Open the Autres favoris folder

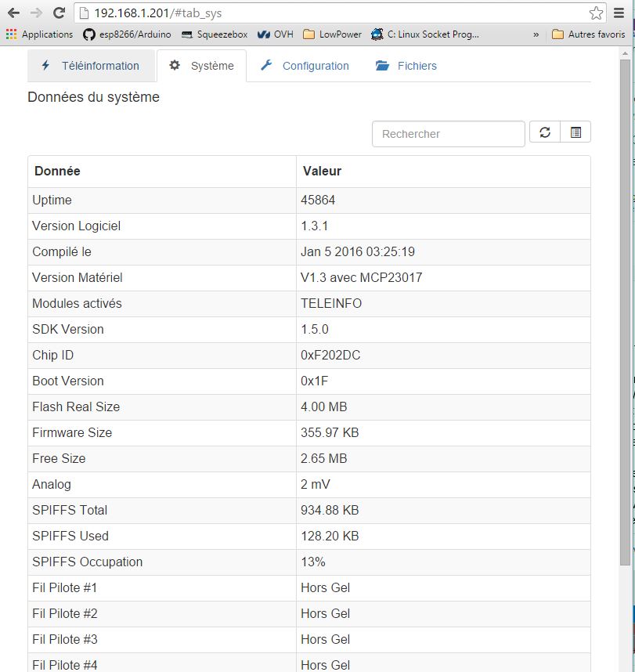coord(588,34)
